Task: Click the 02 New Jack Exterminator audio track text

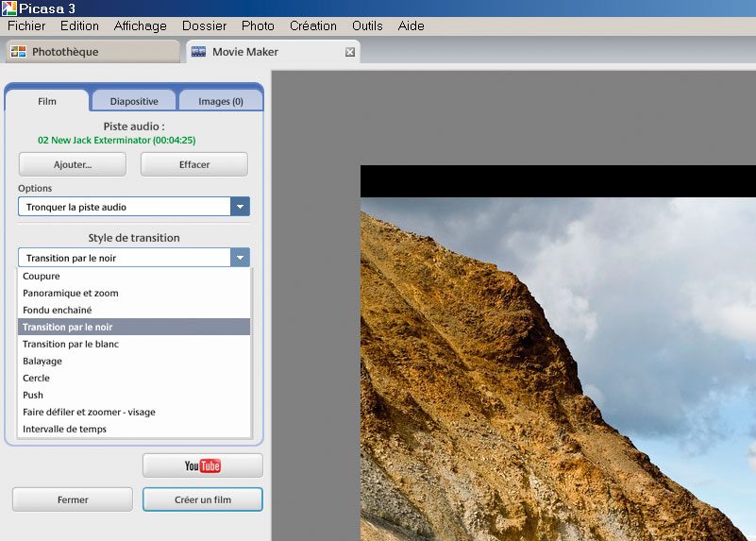Action: [x=117, y=141]
